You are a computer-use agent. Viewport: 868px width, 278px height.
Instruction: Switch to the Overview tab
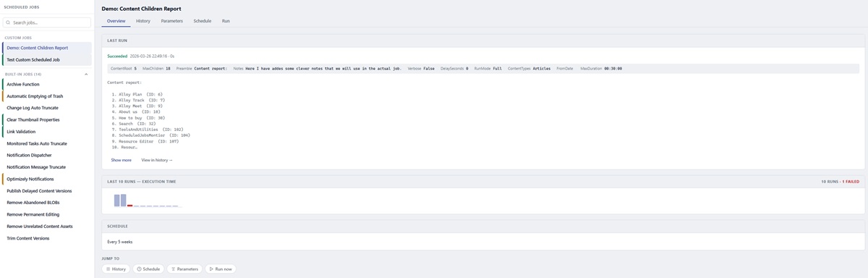pyautogui.click(x=116, y=21)
